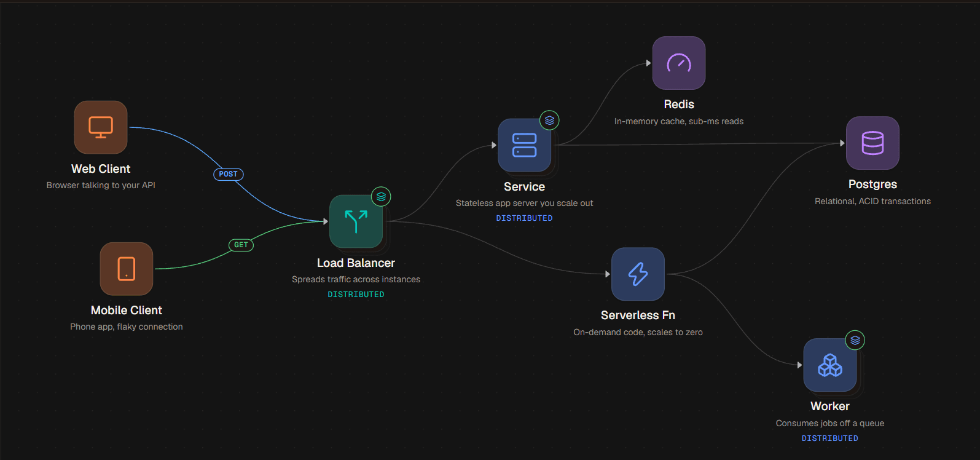Click "In-memory cache, sub-ms reads" description
980x460 pixels.
point(679,121)
